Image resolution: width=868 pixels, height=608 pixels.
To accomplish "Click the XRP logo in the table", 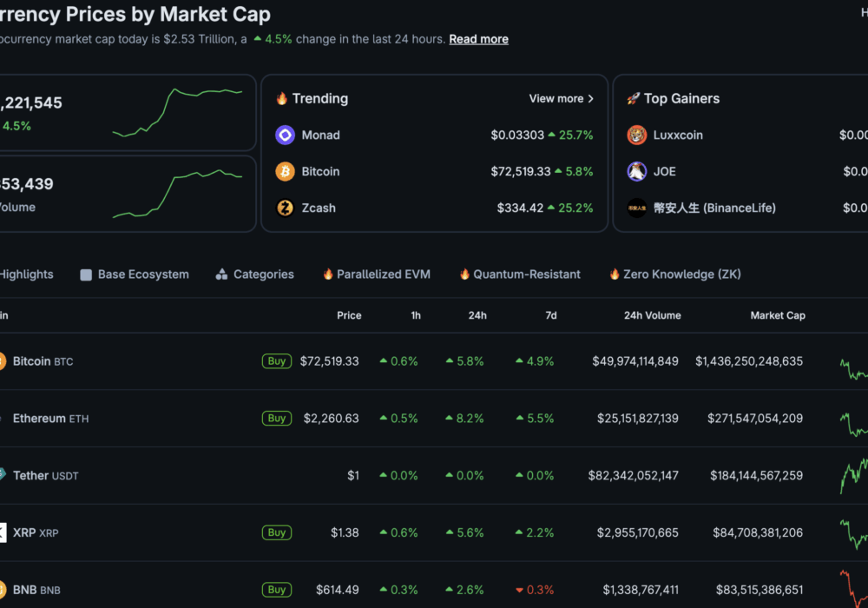I will pyautogui.click(x=2, y=532).
